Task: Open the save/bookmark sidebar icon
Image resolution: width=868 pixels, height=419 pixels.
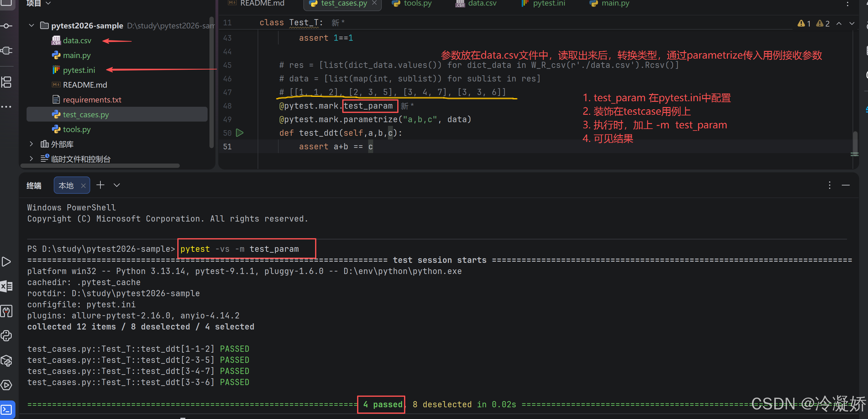Action: [6, 311]
